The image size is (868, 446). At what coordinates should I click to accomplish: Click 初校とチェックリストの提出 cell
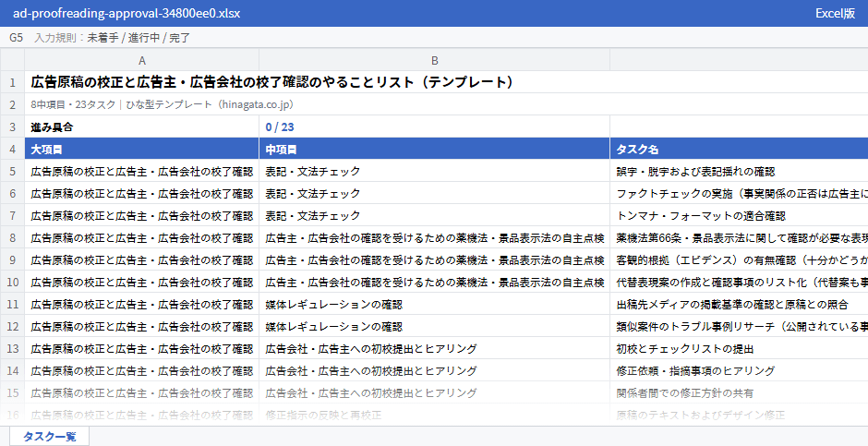[739, 349]
